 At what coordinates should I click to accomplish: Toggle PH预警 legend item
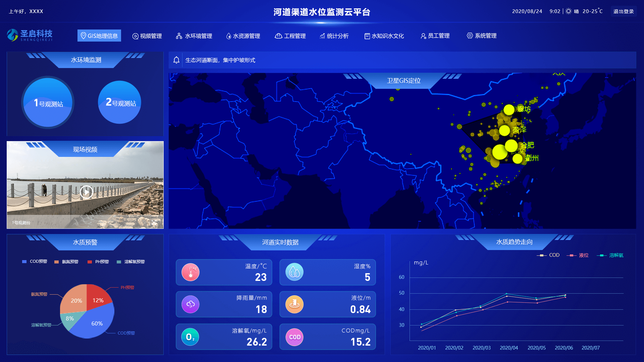point(98,262)
